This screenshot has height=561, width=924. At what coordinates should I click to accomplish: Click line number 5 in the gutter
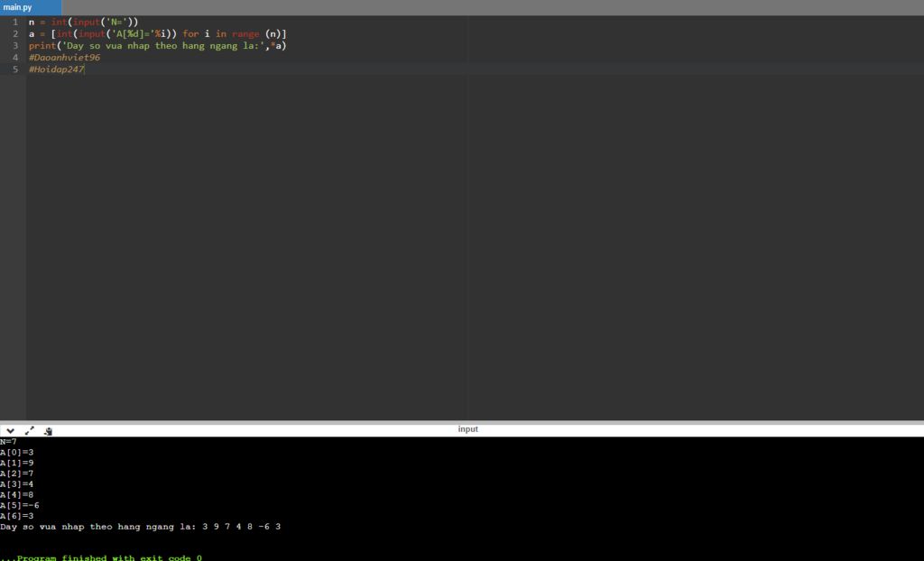click(15, 69)
